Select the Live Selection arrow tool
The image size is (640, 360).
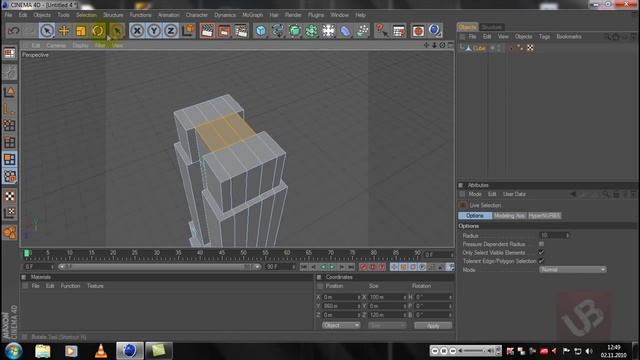coord(47,31)
